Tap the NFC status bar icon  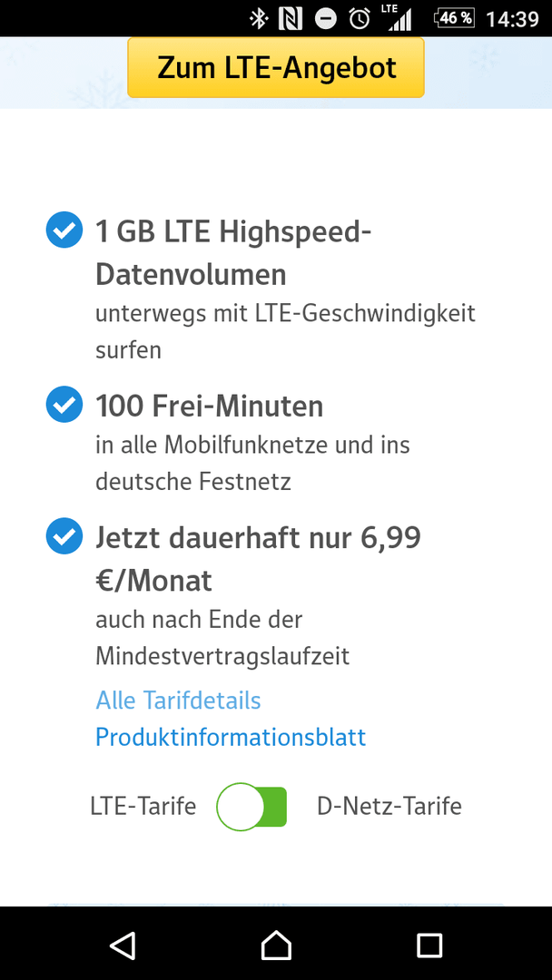pyautogui.click(x=291, y=19)
